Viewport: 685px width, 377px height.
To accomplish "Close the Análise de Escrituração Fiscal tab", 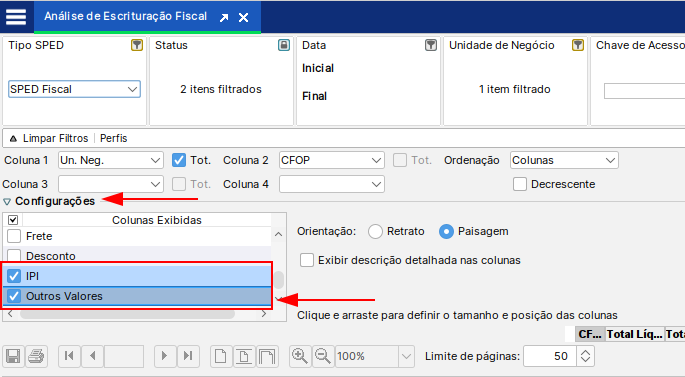I will pos(243,17).
